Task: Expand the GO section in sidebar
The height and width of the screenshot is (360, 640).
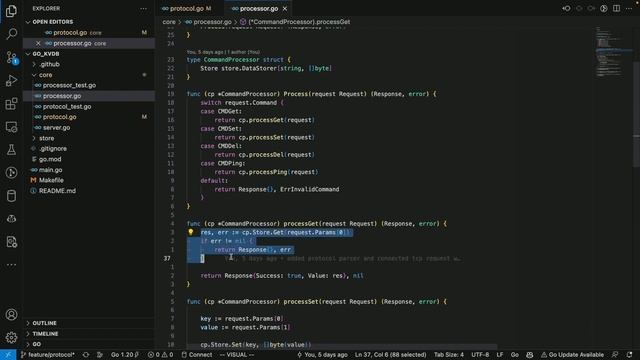Action: point(37,344)
